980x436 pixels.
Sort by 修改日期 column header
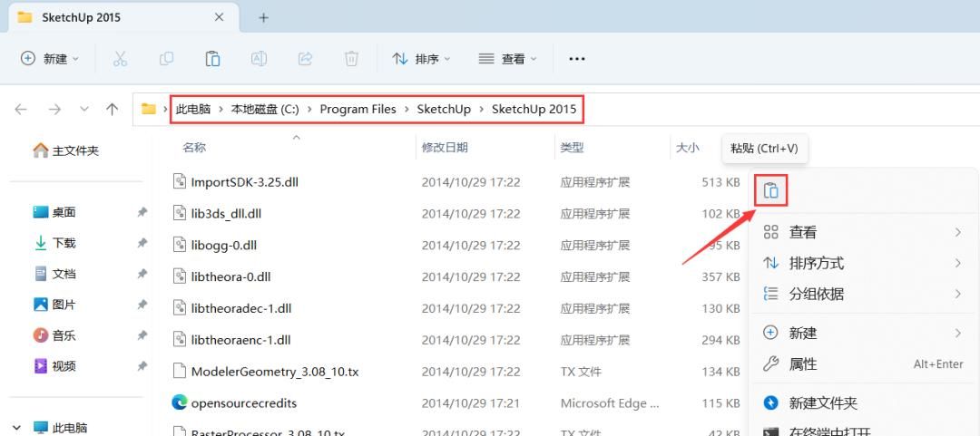pos(445,148)
